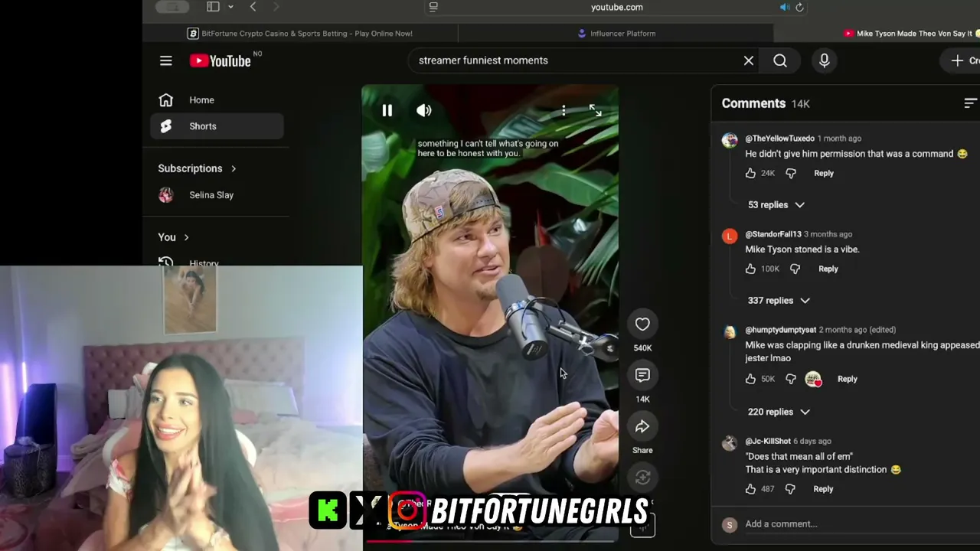Open @TheYellowTuxedo's channel avatar
The height and width of the screenshot is (551, 980).
[x=730, y=140]
